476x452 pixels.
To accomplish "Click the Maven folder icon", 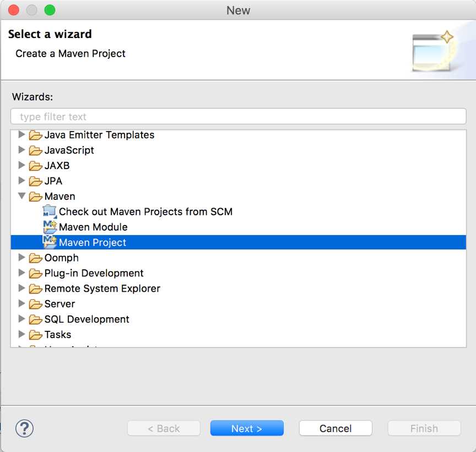I will [36, 197].
